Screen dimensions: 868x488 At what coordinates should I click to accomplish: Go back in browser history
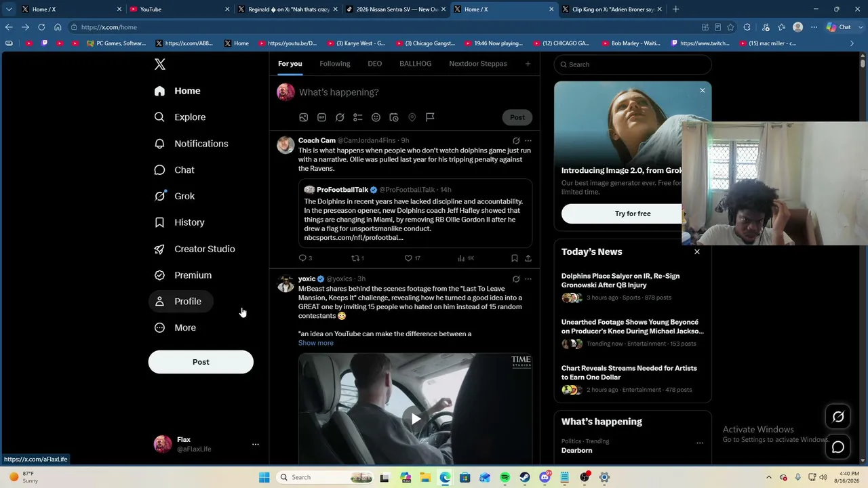9,27
